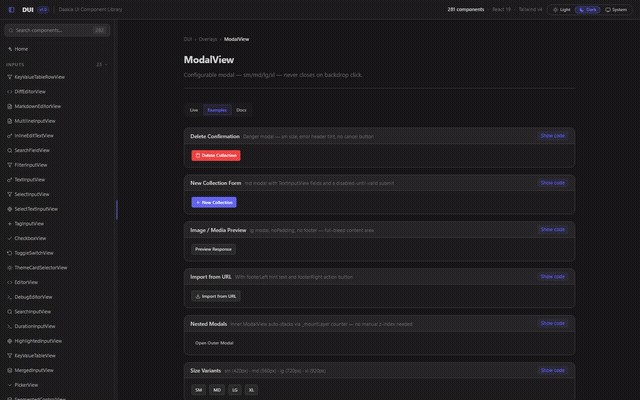Open the Docs tab

point(241,110)
